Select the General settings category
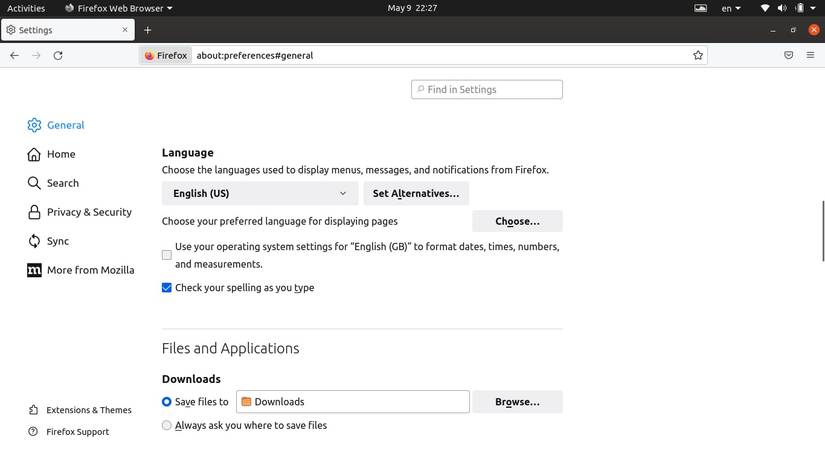 [x=65, y=125]
